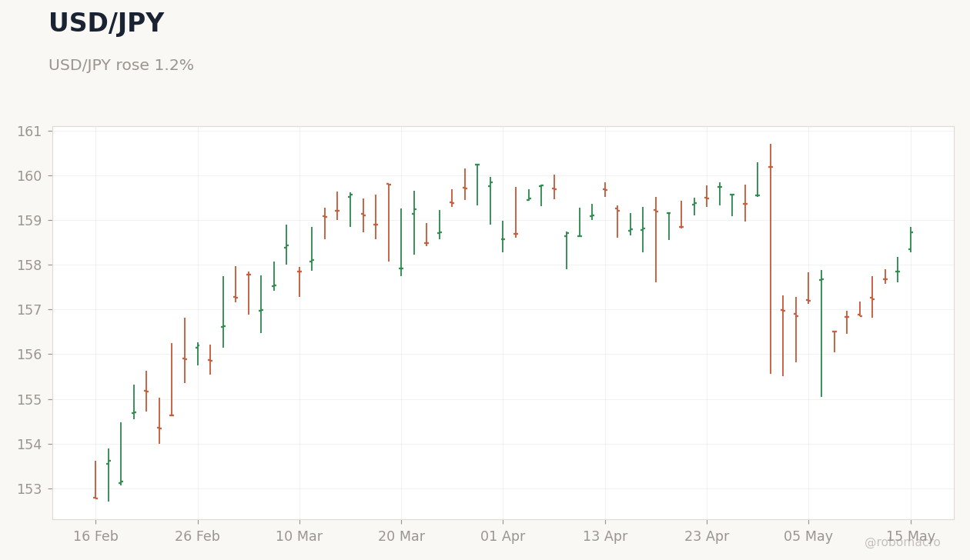Click the 153 y-axis price label
Image resolution: width=970 pixels, height=560 pixels.
29,489
